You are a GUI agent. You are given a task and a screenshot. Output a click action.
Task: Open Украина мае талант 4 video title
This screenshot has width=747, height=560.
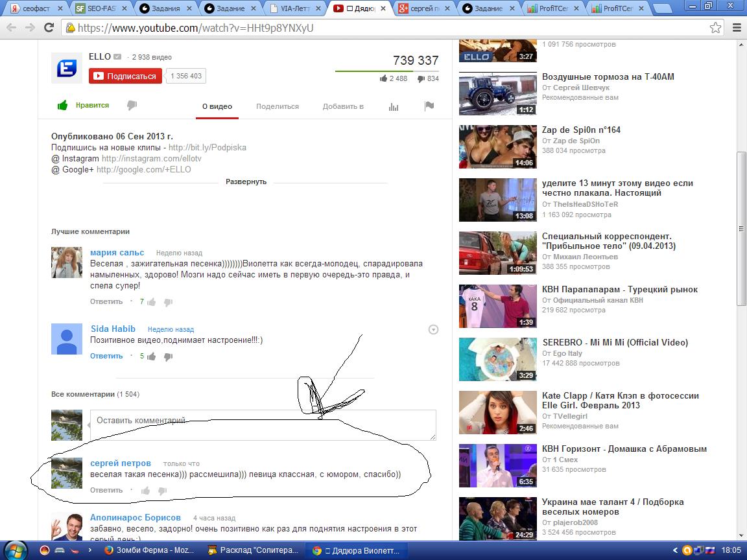click(613, 507)
